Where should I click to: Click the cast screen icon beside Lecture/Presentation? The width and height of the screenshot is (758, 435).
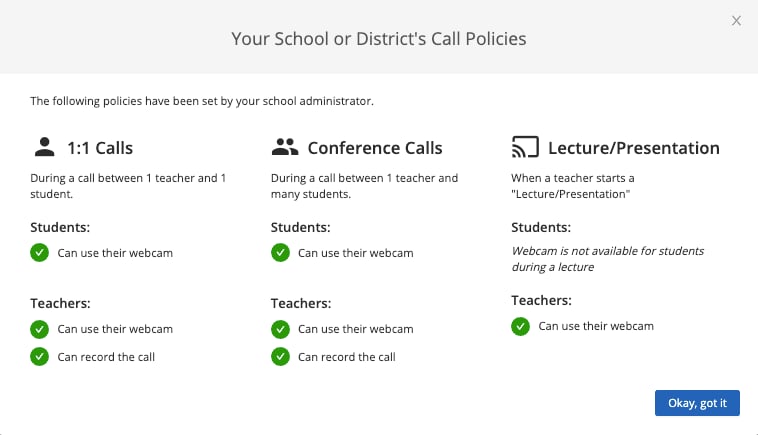[x=525, y=147]
